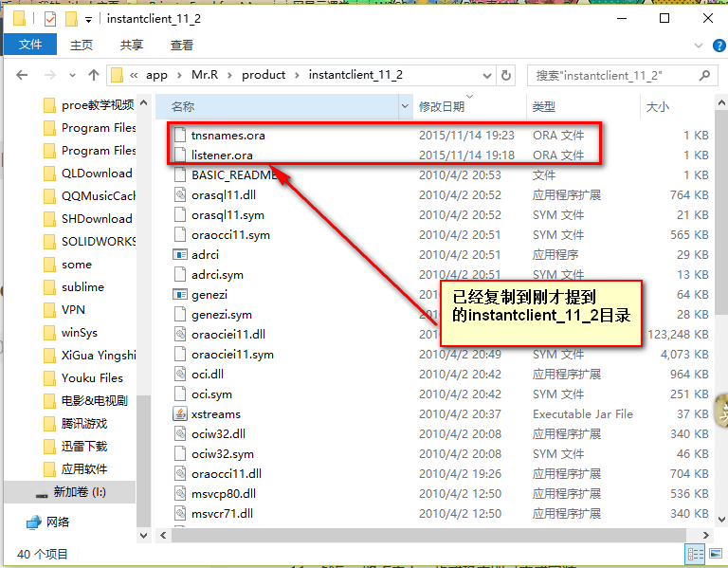
Task: Select the msvcr71.dll file icon
Action: 180,514
